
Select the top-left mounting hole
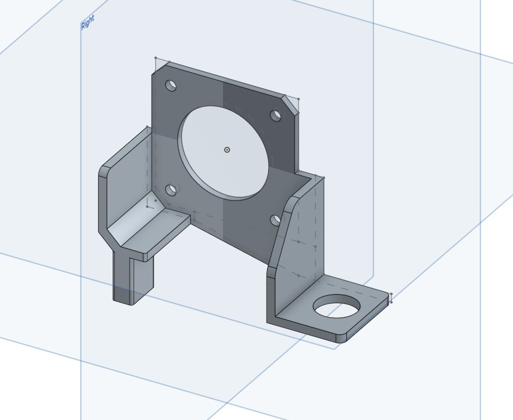pos(170,86)
